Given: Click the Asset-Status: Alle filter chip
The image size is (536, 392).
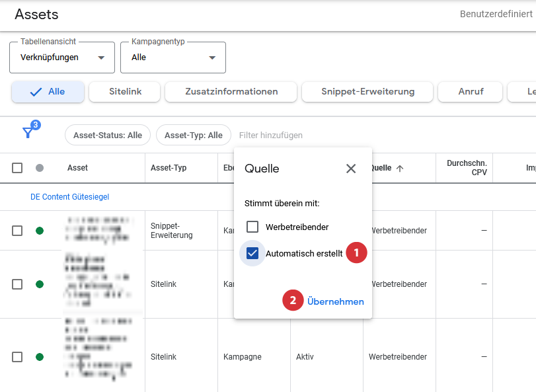Looking at the screenshot, I should (x=108, y=135).
